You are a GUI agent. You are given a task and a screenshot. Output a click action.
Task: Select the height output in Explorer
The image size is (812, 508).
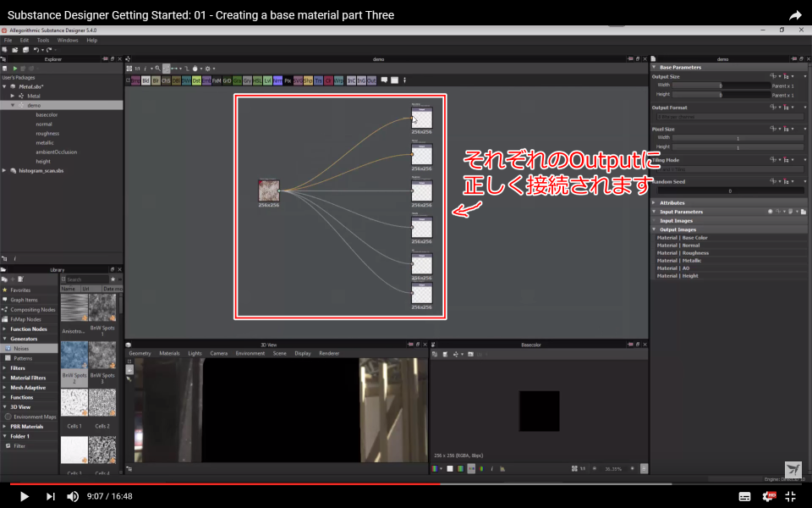[43, 161]
